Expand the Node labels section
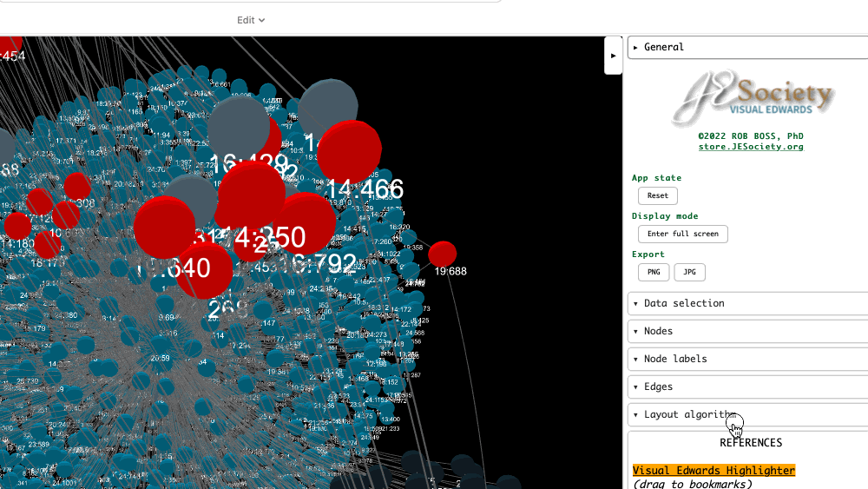 click(x=747, y=359)
